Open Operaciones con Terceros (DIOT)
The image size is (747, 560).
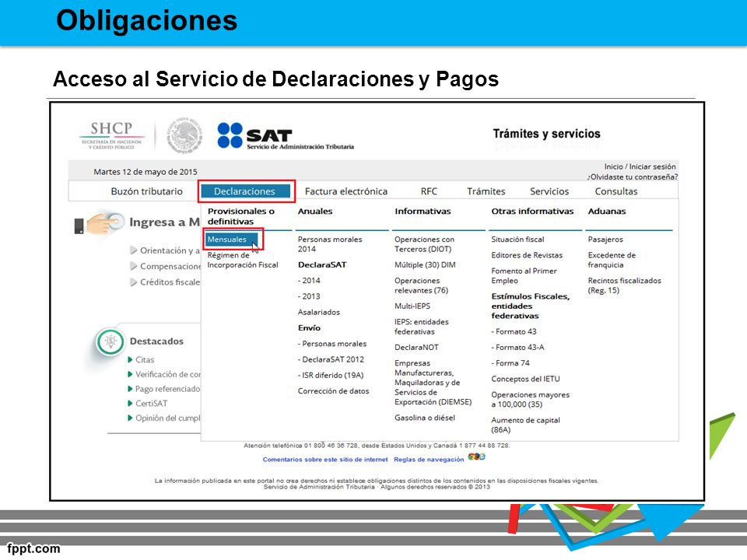424,243
